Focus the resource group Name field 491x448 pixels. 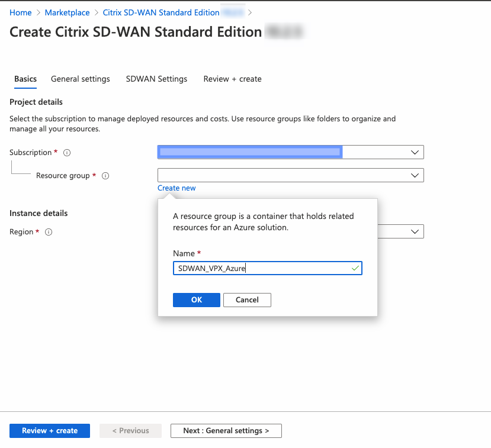click(268, 268)
